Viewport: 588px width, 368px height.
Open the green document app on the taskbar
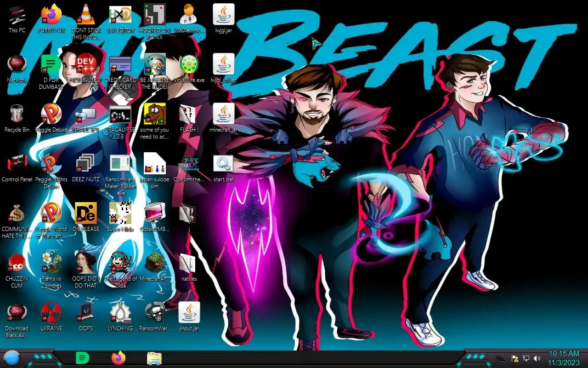pos(82,358)
